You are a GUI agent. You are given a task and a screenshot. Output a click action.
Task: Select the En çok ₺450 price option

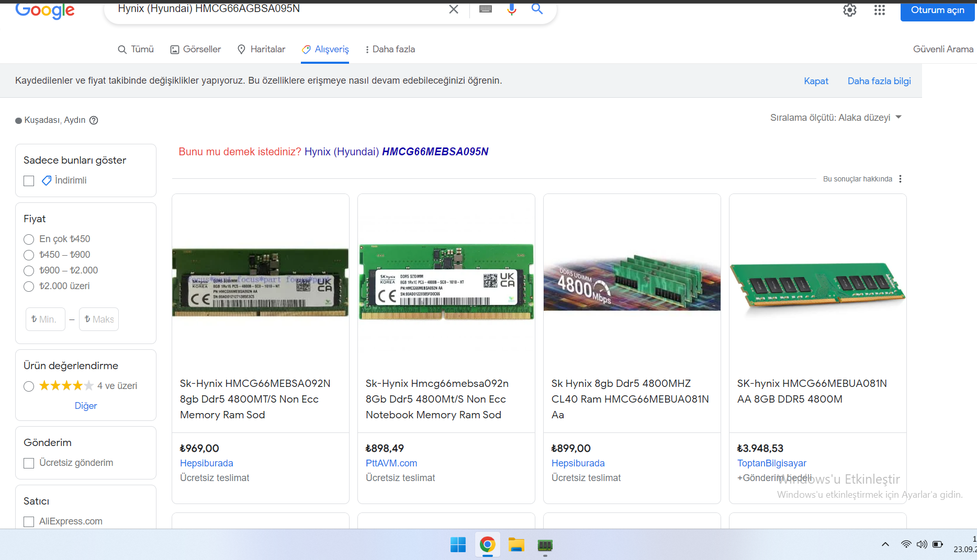coord(29,239)
